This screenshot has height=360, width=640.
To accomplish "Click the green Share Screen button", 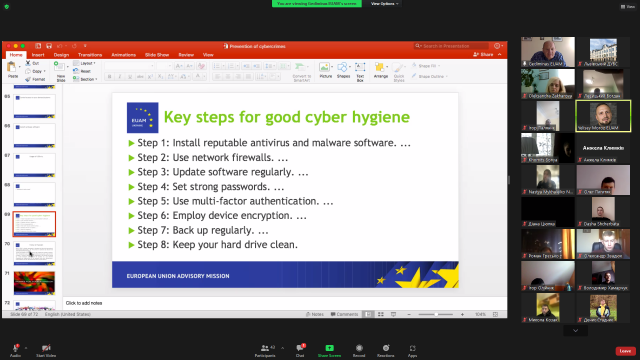I will click(329, 350).
